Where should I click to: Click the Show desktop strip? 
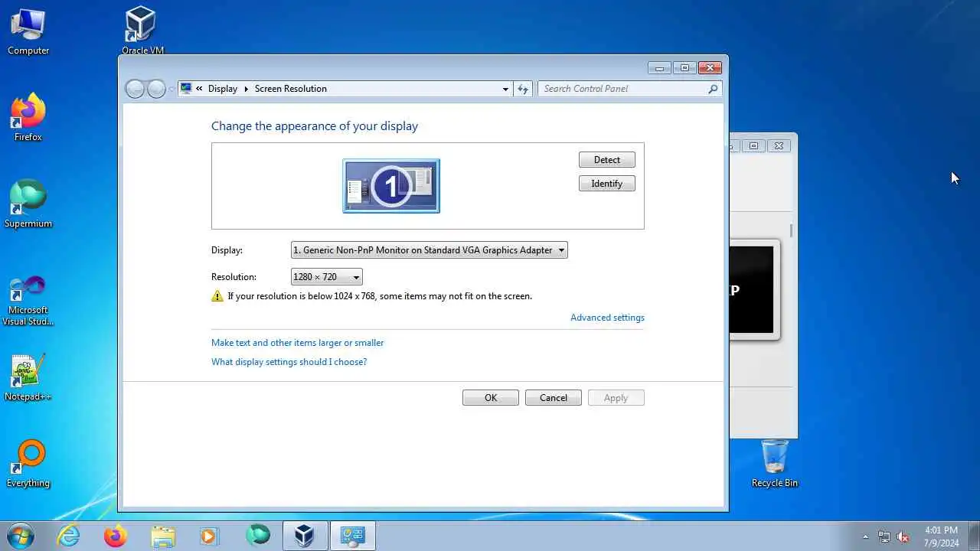[975, 536]
